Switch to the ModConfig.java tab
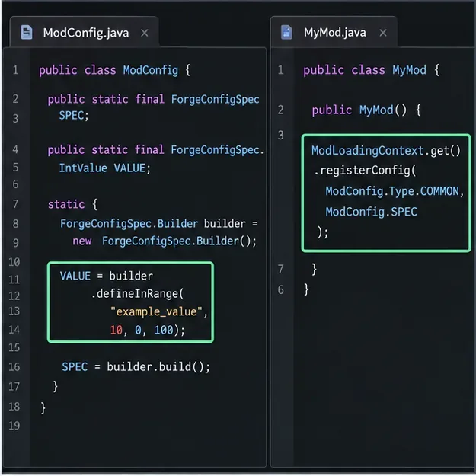The width and height of the screenshot is (476, 476). point(84,32)
